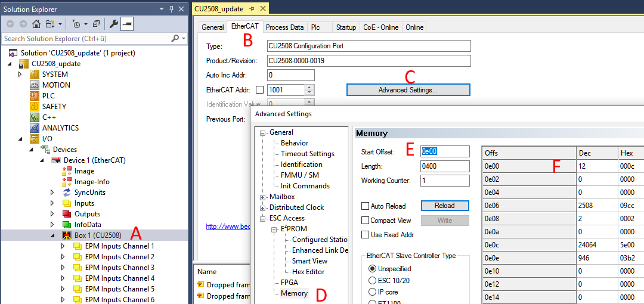The image size is (644, 304).
Task: Enable the Compact View checkbox
Action: click(x=365, y=221)
